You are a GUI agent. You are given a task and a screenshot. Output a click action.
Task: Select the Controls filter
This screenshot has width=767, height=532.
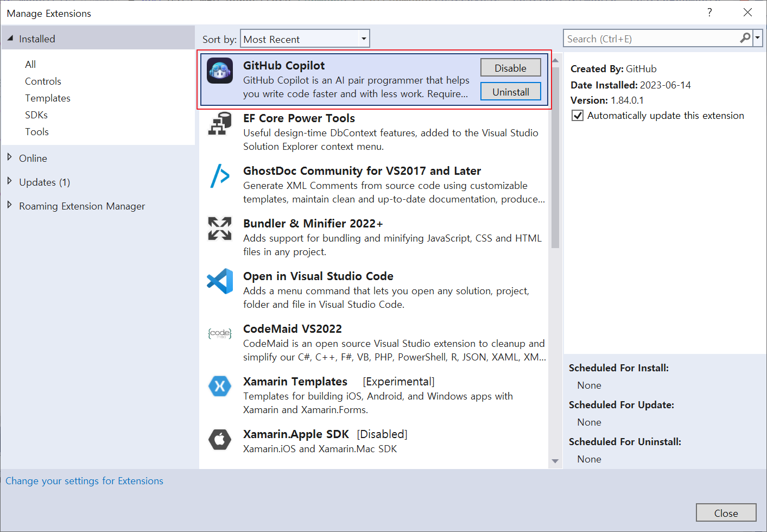(x=43, y=81)
